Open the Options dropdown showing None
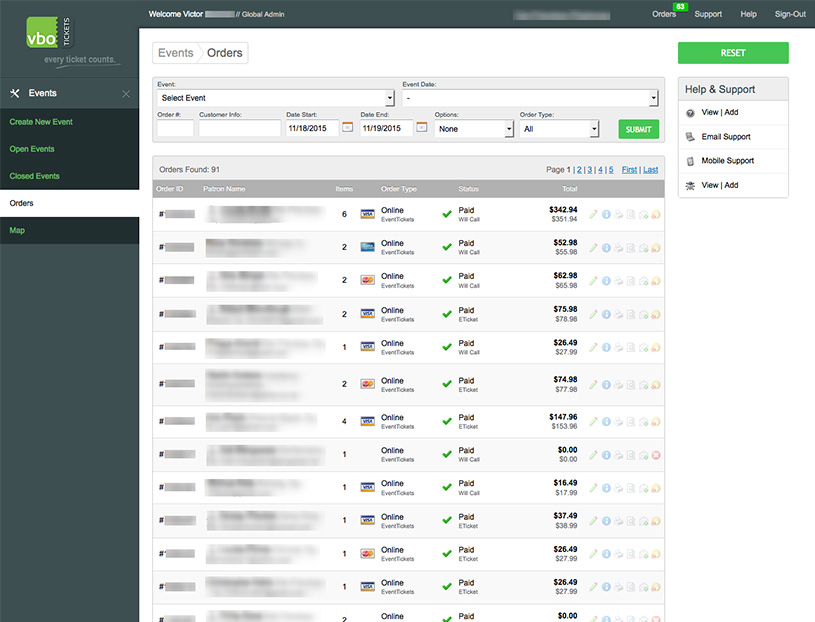The height and width of the screenshot is (622, 815). click(474, 129)
